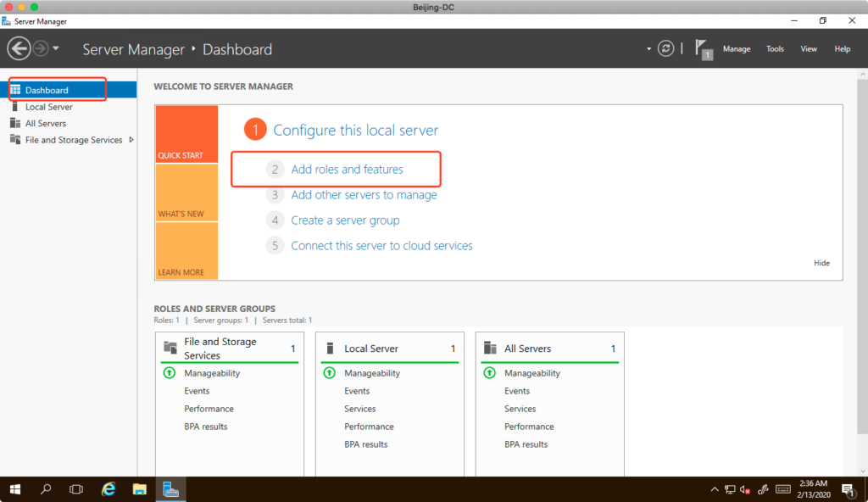868x502 pixels.
Task: Click Local Server manageability green status icon
Action: (x=328, y=373)
